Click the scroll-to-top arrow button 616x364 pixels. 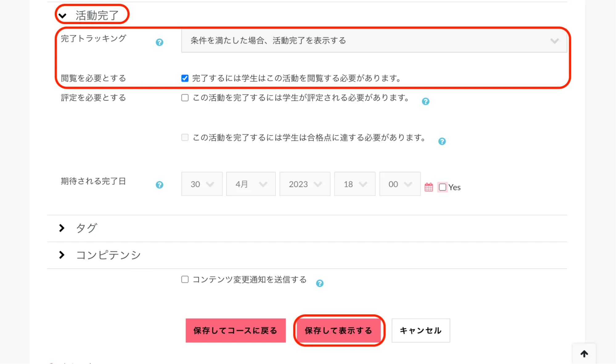pyautogui.click(x=584, y=354)
